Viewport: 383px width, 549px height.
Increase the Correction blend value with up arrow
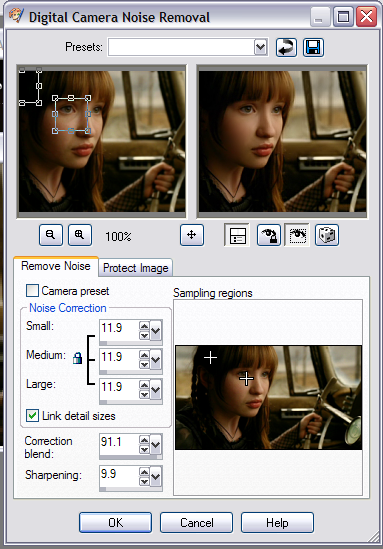point(144,439)
